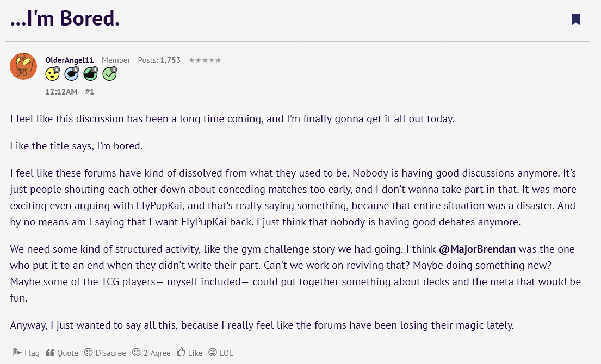Click the five-star rank indicator
601x364 pixels.
click(205, 60)
